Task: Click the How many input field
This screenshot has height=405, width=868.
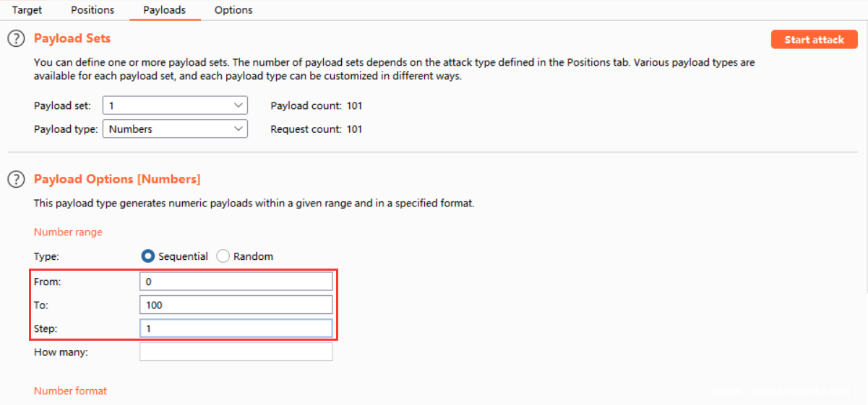Action: click(x=236, y=352)
